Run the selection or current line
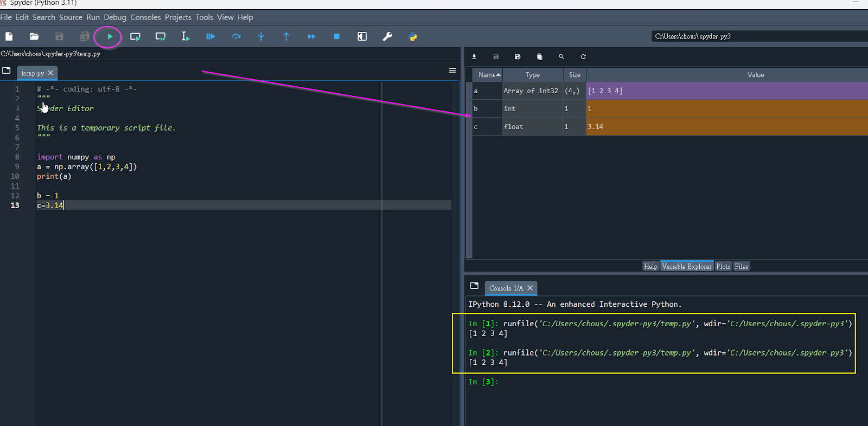This screenshot has width=868, height=426. tap(186, 37)
